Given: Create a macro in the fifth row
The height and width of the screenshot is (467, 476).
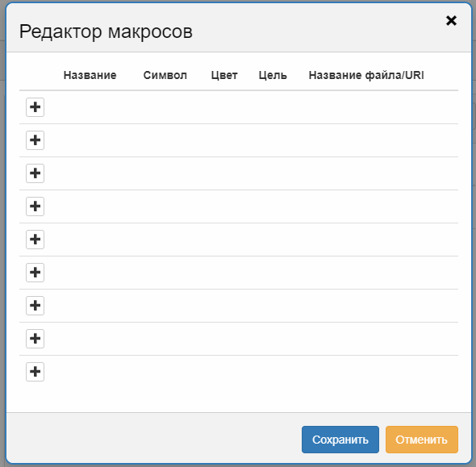Looking at the screenshot, I should [x=35, y=240].
